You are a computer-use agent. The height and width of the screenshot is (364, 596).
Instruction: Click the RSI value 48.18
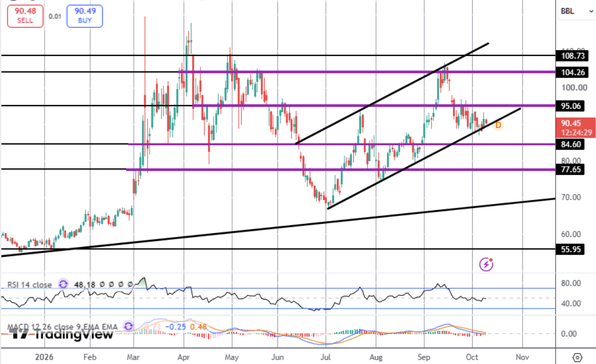85,285
